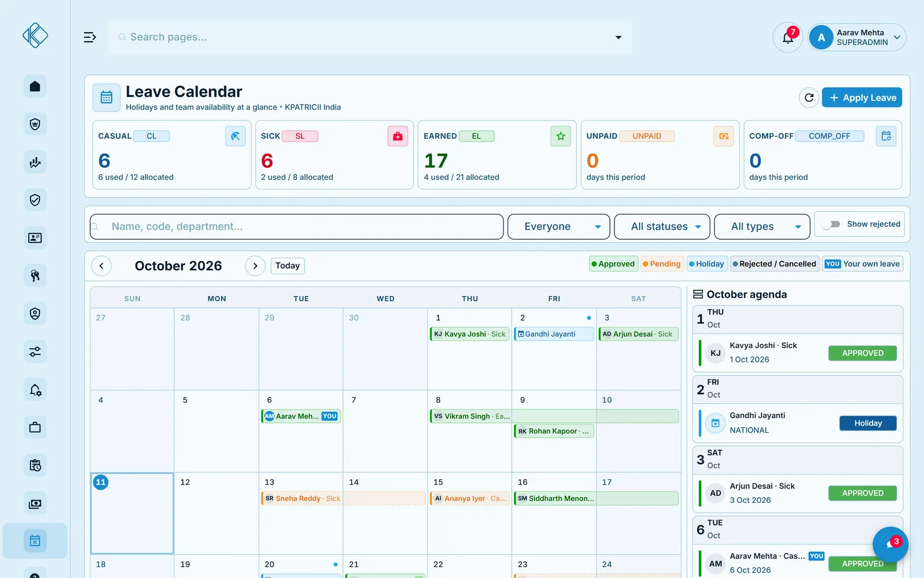Toggle the sidebar collapse menu icon
The height and width of the screenshot is (578, 924).
(x=90, y=37)
